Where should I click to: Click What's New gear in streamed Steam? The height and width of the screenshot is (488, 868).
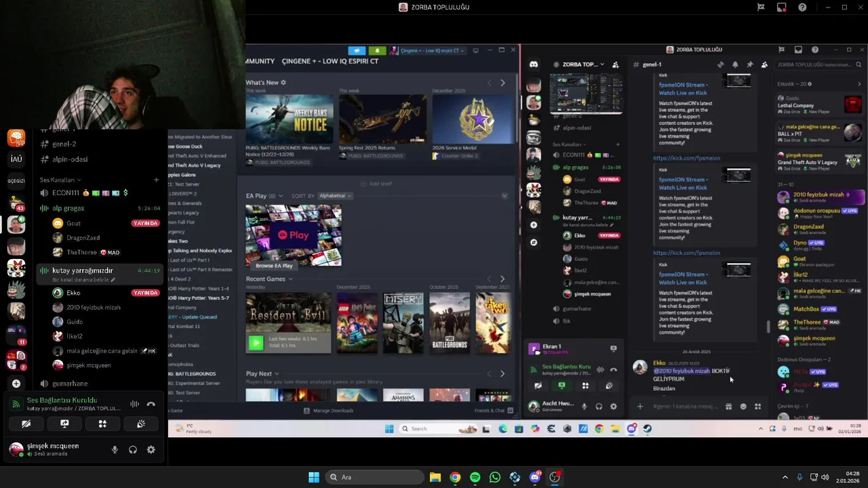(x=283, y=83)
